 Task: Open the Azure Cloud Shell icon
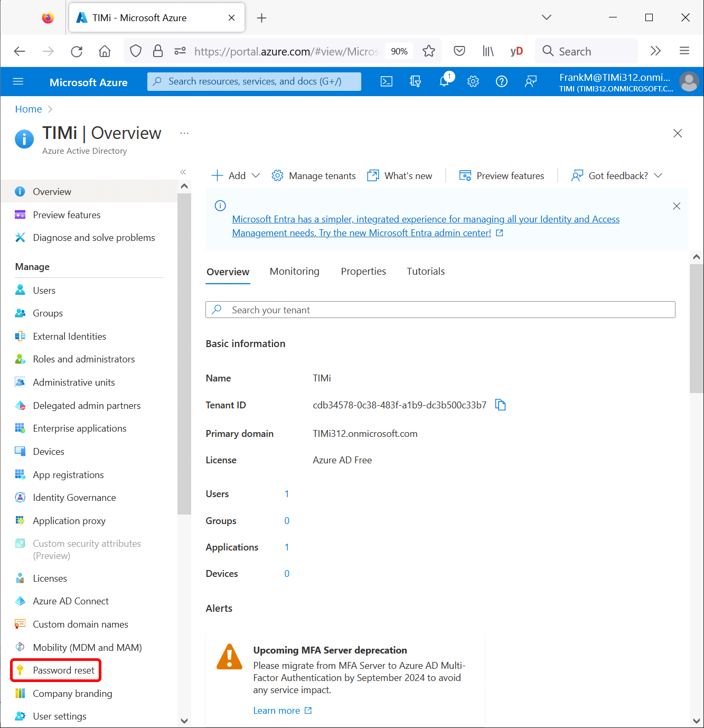tap(387, 81)
